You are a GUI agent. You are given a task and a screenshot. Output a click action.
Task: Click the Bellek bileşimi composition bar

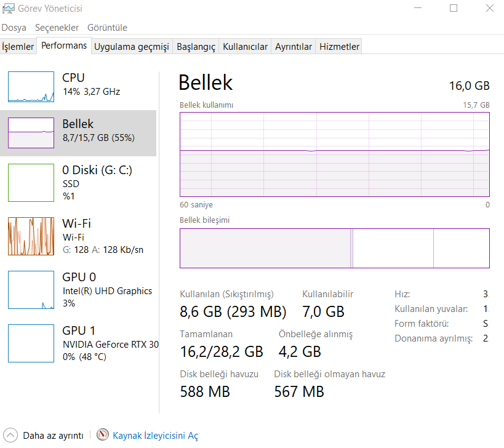334,248
